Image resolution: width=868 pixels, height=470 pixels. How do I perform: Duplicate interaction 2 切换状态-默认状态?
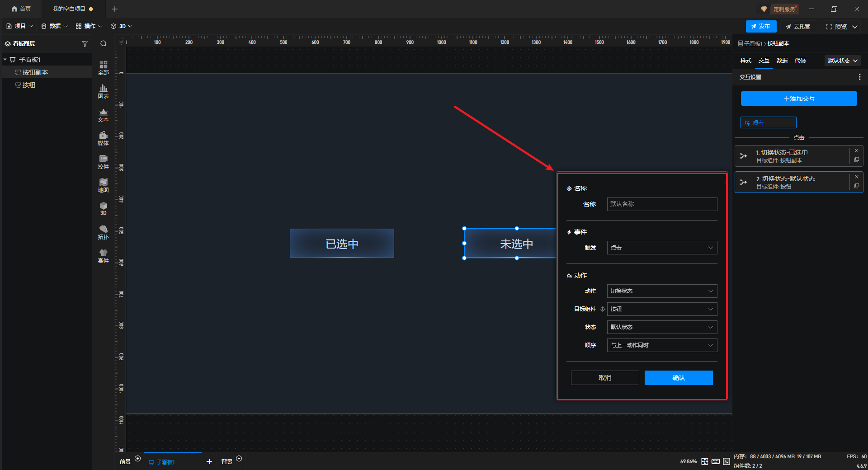pyautogui.click(x=857, y=186)
